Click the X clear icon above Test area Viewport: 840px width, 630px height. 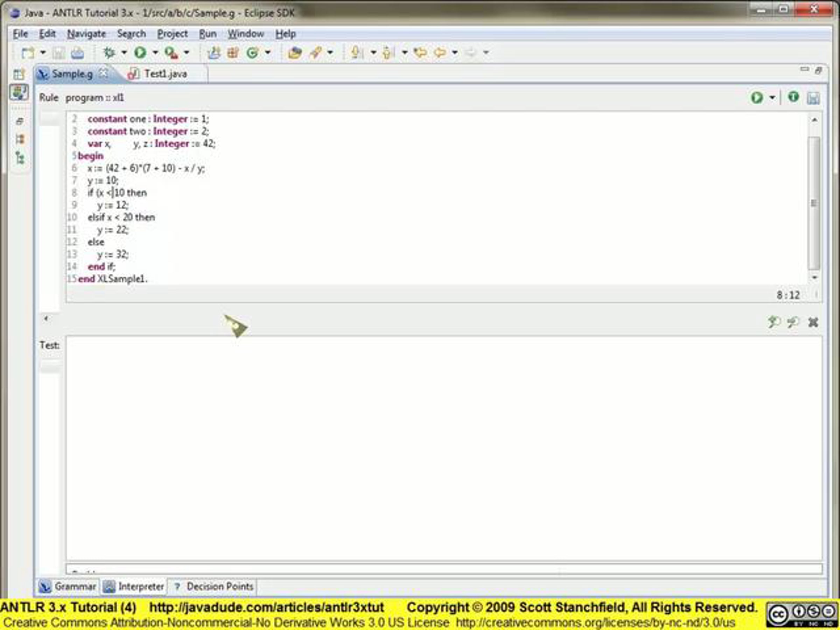[x=813, y=322]
